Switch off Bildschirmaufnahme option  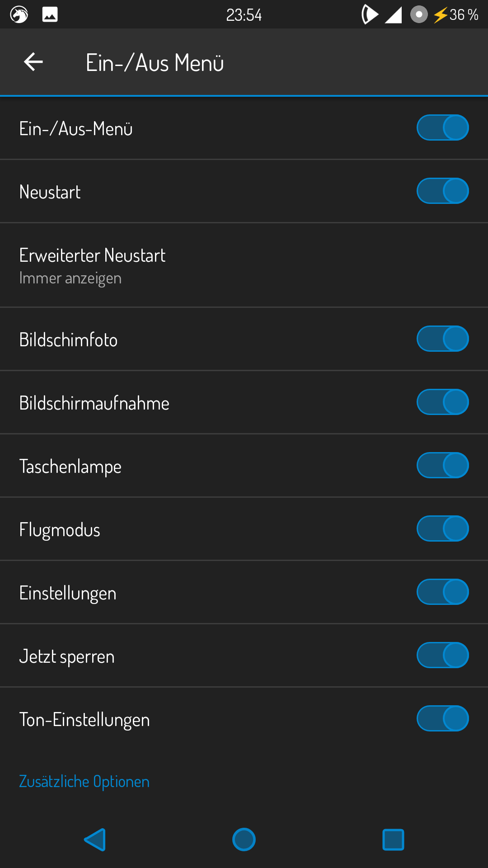tap(442, 402)
